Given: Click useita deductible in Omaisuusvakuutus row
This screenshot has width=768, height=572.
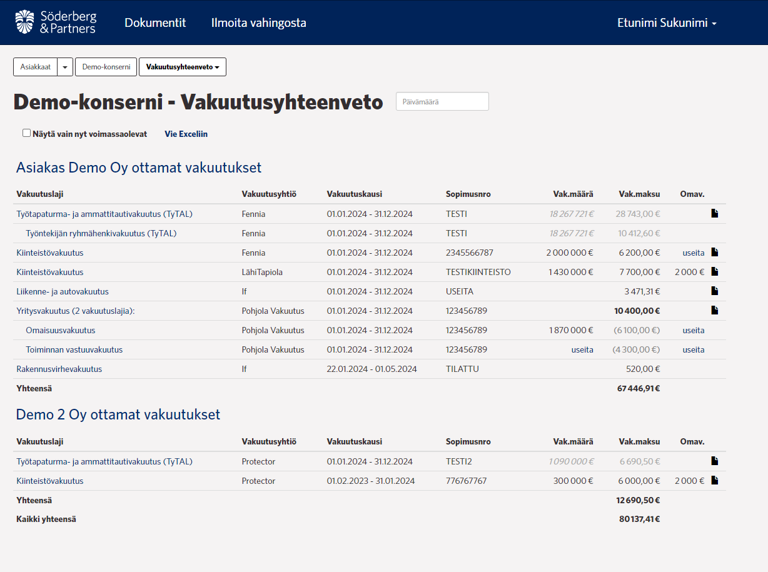Looking at the screenshot, I should coord(694,330).
